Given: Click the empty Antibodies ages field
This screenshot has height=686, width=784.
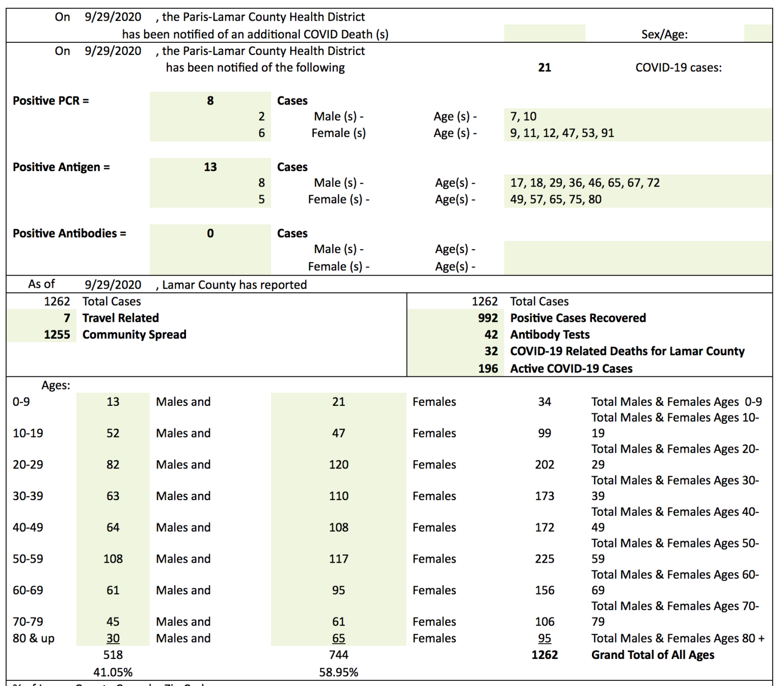Looking at the screenshot, I should pyautogui.click(x=638, y=258).
